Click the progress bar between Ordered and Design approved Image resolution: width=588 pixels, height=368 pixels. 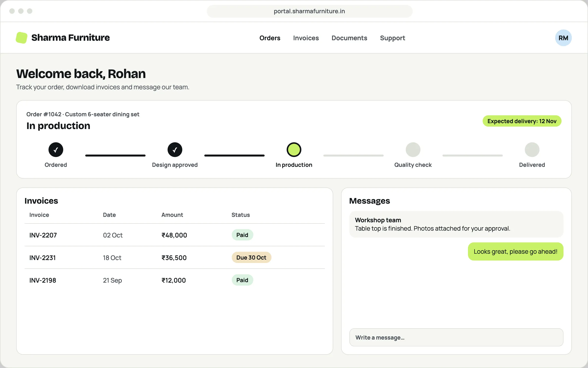click(x=115, y=156)
